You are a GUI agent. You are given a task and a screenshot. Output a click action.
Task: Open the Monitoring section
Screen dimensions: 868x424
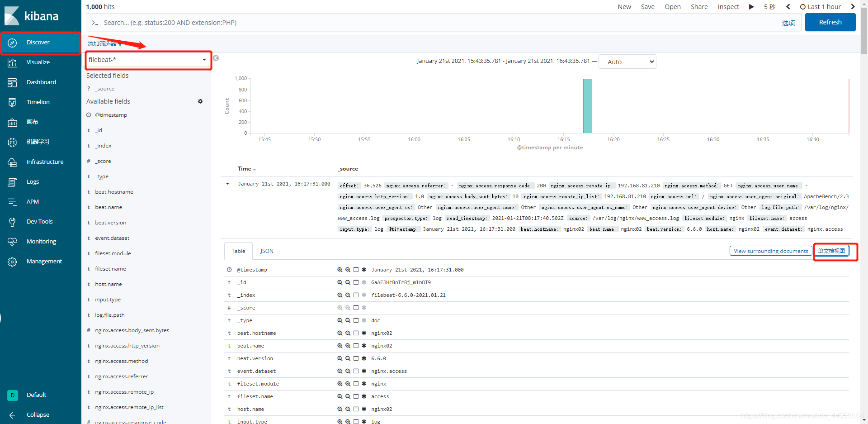tap(40, 242)
